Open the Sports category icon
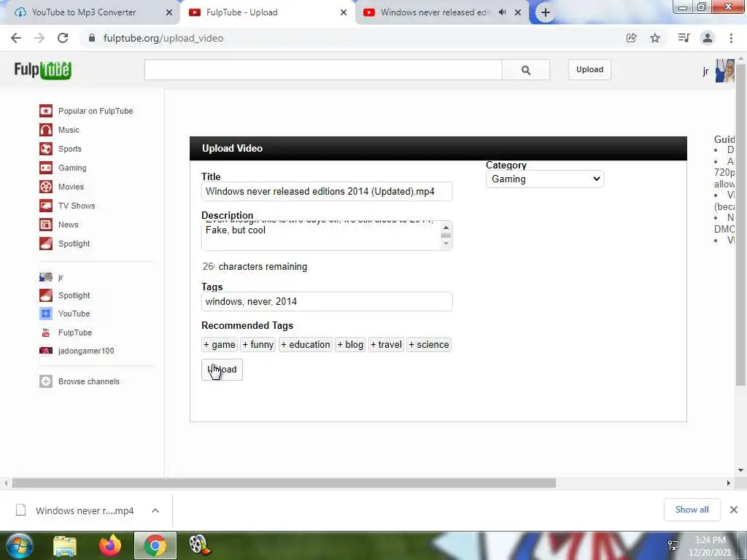Image resolution: width=747 pixels, height=560 pixels. click(x=46, y=149)
